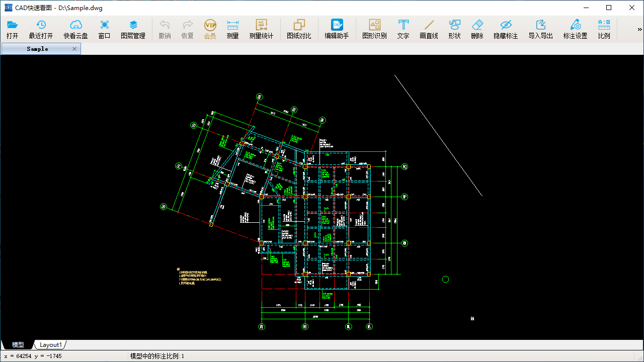Image resolution: width=644 pixels, height=362 pixels.
Task: Switch to the Layout1 tab
Action: pos(50,345)
